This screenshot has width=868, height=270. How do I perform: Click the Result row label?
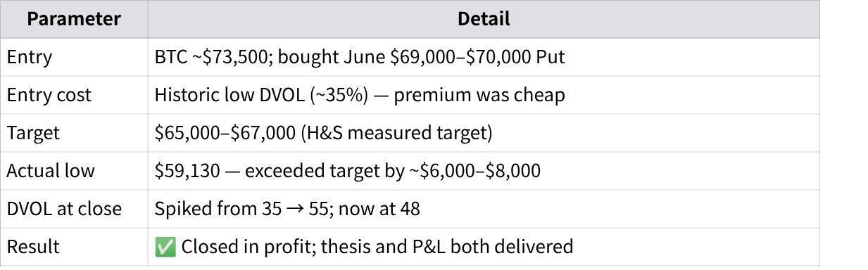coord(33,247)
